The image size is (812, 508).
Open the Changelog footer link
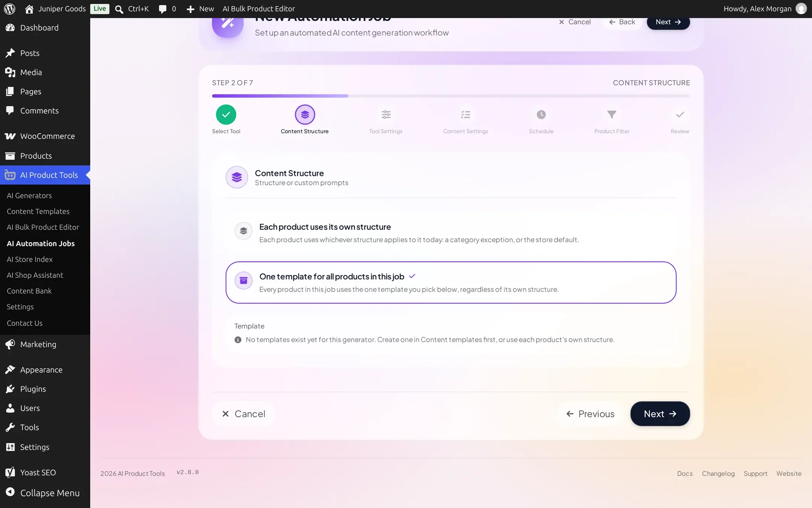718,473
